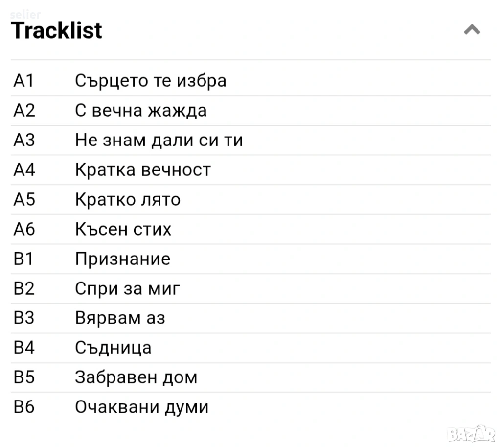
Task: Select track A6 Късен стих
Action: pyautogui.click(x=123, y=229)
